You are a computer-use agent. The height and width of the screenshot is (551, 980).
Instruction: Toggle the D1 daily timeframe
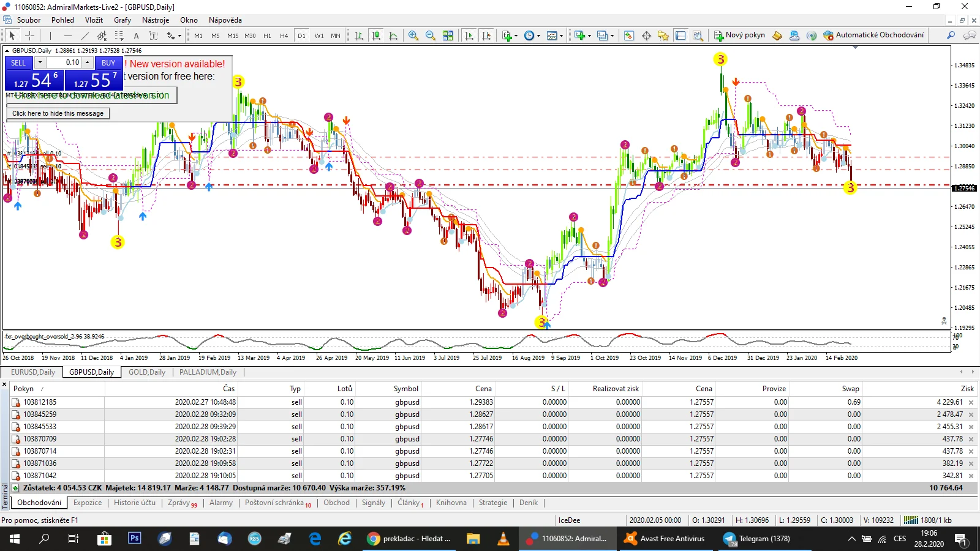click(x=301, y=36)
